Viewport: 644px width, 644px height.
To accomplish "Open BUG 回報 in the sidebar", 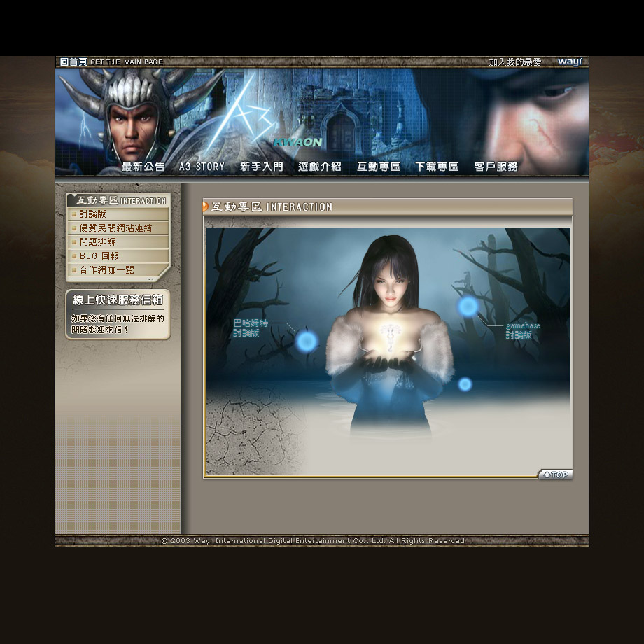I will click(118, 256).
